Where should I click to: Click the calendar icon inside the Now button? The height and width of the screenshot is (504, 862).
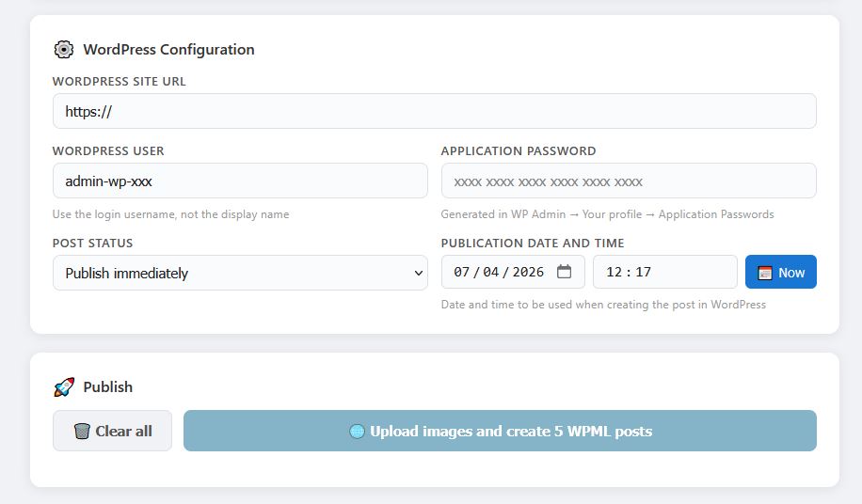pyautogui.click(x=764, y=273)
